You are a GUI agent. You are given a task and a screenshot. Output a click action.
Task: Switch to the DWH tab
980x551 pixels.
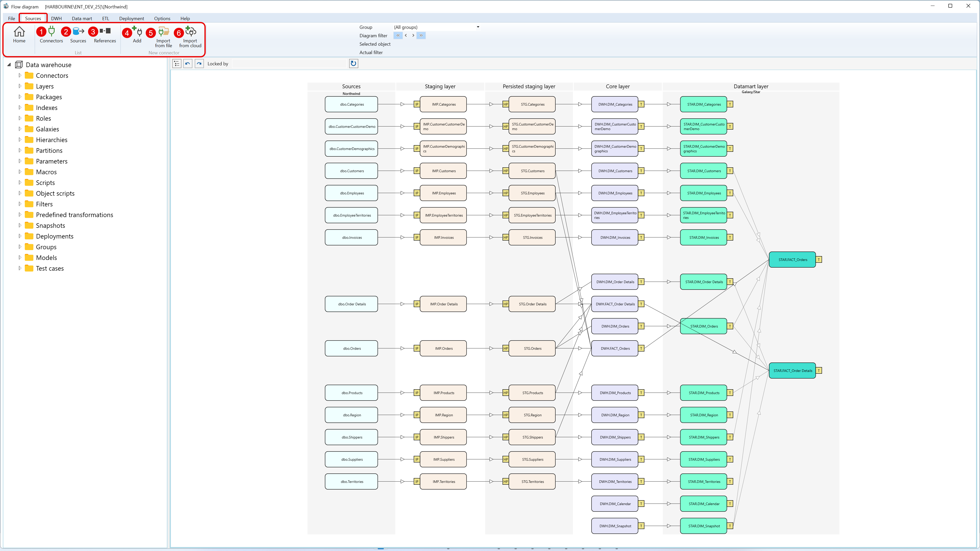tap(56, 18)
